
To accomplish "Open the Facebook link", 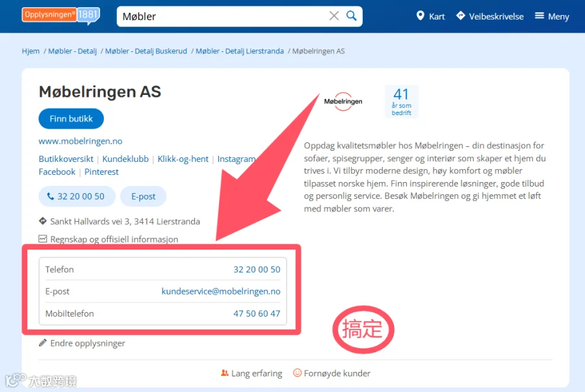I will [57, 172].
